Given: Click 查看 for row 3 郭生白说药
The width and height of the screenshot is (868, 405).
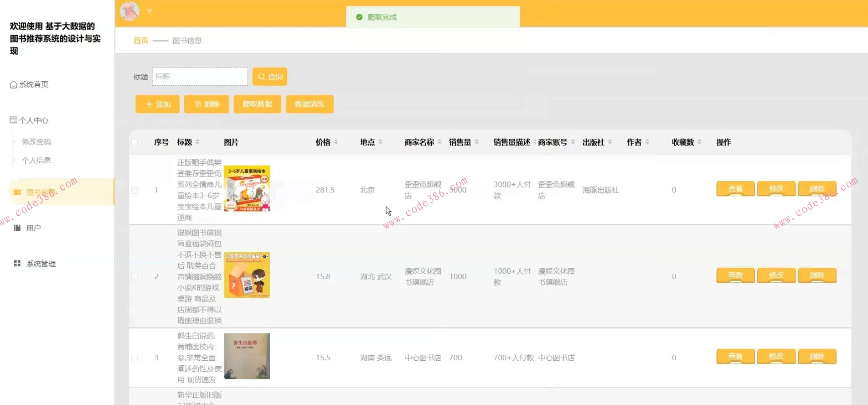Looking at the screenshot, I should point(735,356).
